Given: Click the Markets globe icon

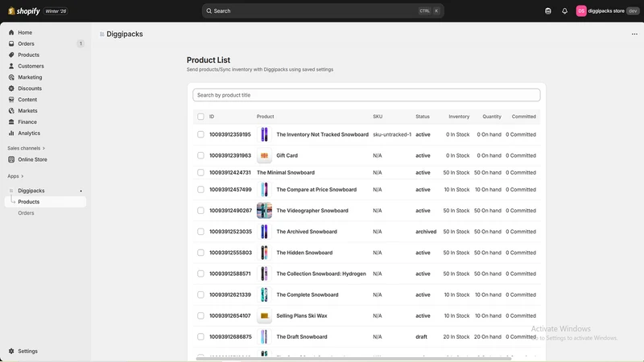Looking at the screenshot, I should coord(11,111).
